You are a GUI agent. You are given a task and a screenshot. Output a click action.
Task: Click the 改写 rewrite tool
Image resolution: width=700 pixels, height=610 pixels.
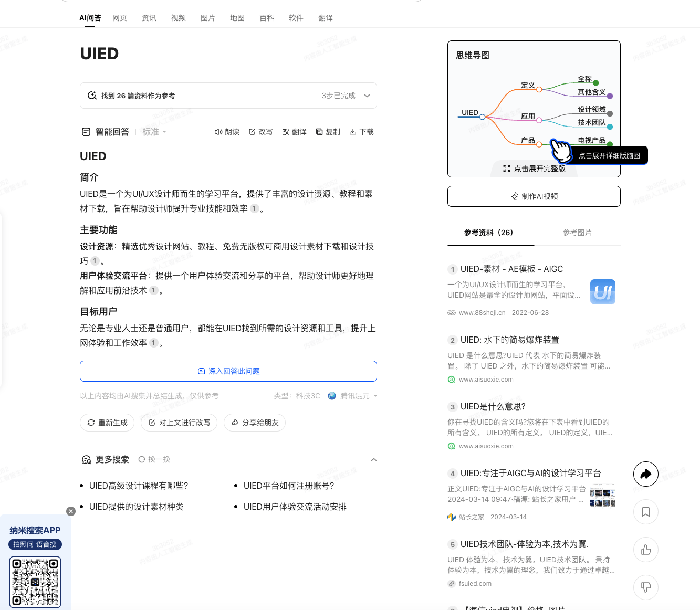point(260,132)
